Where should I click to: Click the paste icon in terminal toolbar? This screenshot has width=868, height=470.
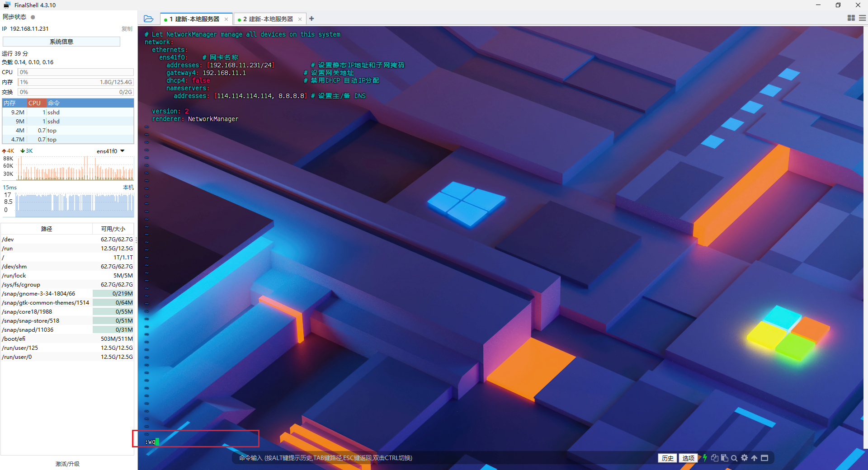pyautogui.click(x=724, y=458)
